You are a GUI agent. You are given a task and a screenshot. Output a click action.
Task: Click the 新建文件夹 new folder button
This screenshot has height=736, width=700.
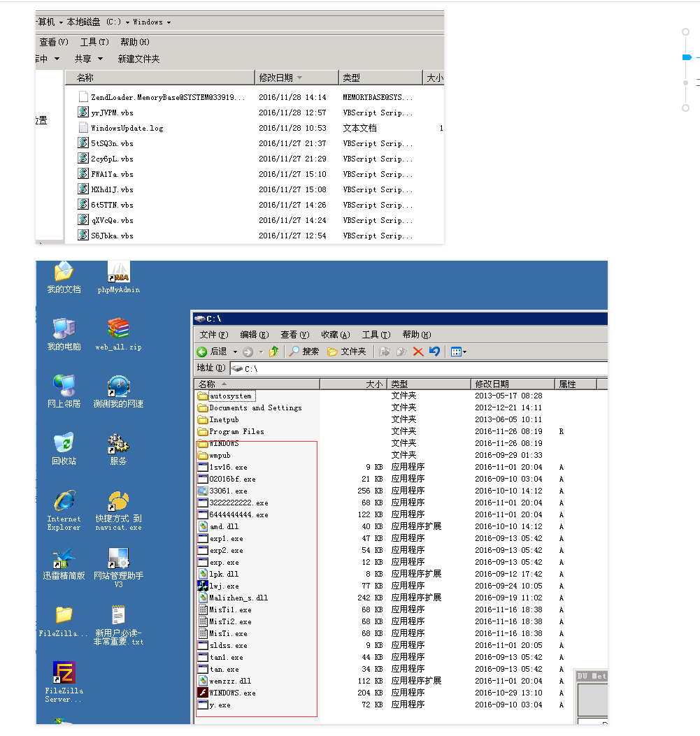click(138, 59)
